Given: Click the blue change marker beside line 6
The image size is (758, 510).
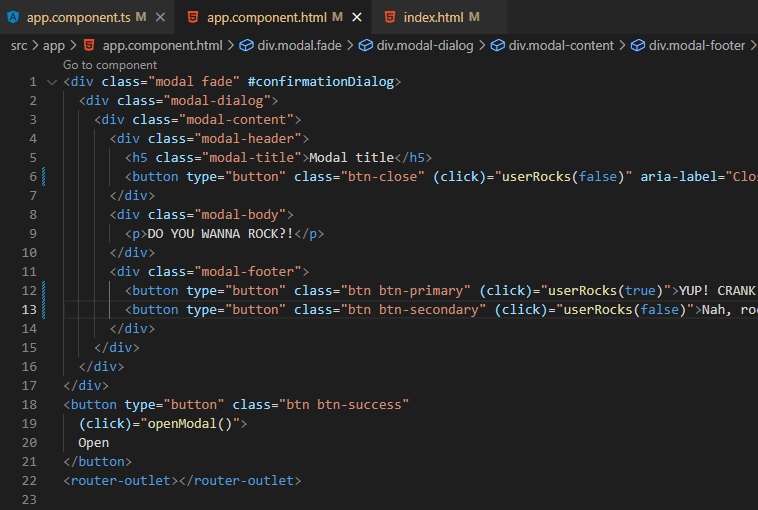Looking at the screenshot, I should [46, 177].
